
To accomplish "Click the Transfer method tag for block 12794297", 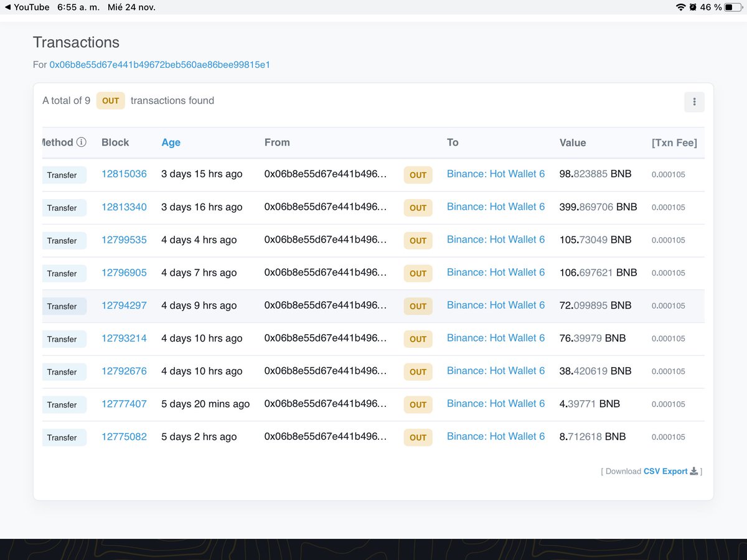I will 63,306.
